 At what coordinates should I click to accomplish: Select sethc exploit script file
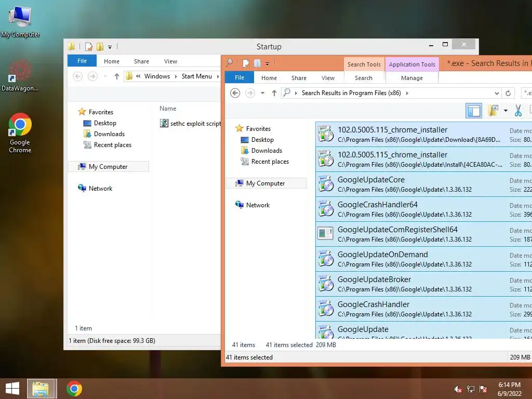click(190, 124)
